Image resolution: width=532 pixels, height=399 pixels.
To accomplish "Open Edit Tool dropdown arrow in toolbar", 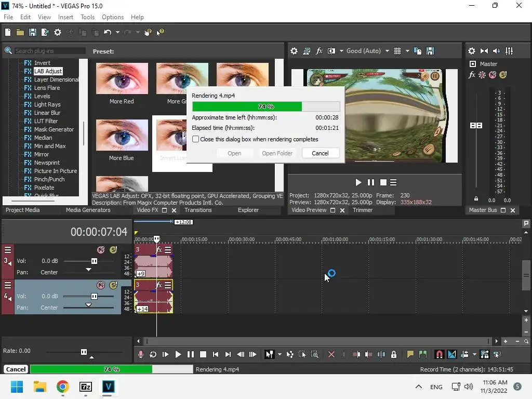I will pos(280,354).
